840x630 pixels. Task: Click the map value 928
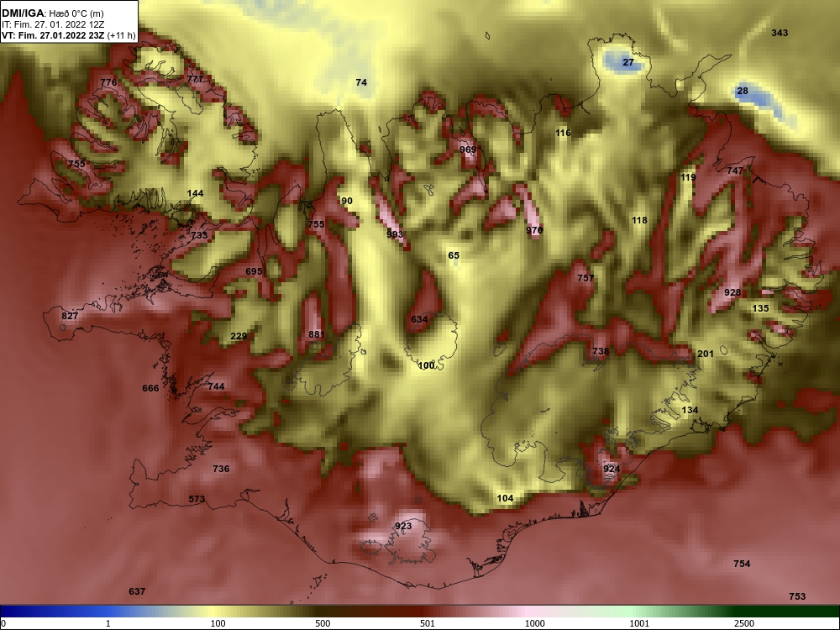[732, 292]
